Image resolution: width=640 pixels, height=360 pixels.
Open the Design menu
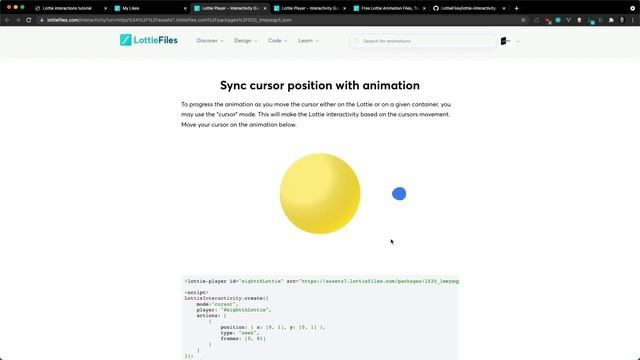point(245,40)
